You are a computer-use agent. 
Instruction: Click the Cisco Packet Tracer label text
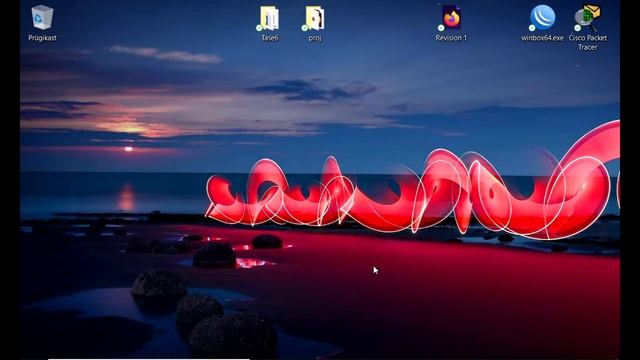pos(587,42)
